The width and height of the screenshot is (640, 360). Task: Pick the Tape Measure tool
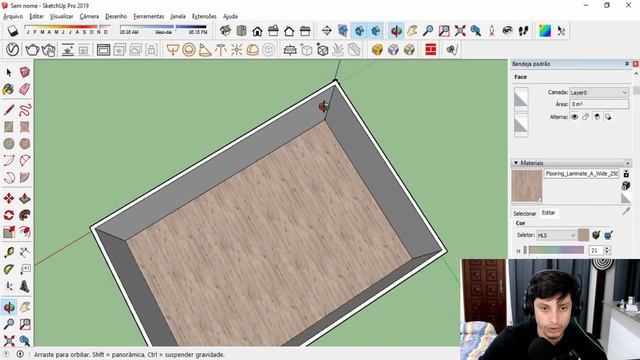pos(9,253)
